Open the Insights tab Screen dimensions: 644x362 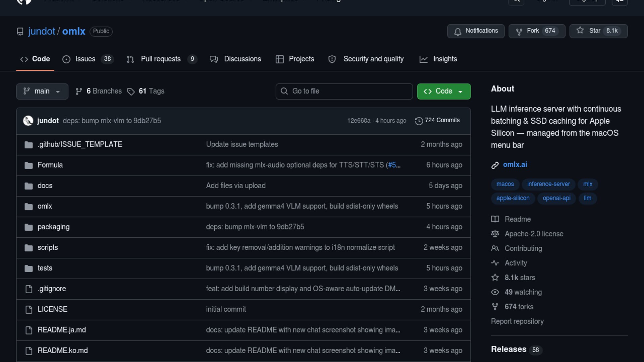pos(445,59)
